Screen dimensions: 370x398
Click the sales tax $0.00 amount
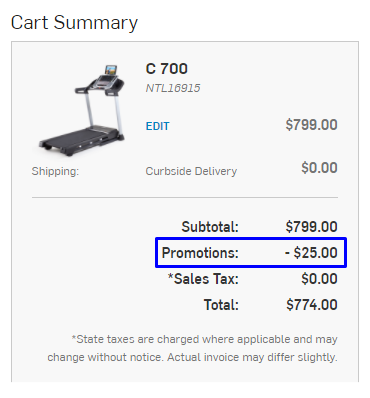coord(319,279)
